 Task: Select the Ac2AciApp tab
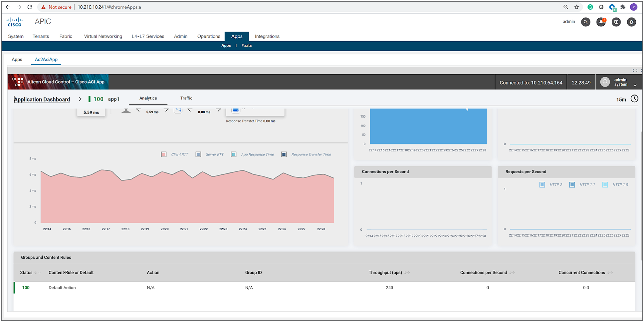(x=46, y=60)
